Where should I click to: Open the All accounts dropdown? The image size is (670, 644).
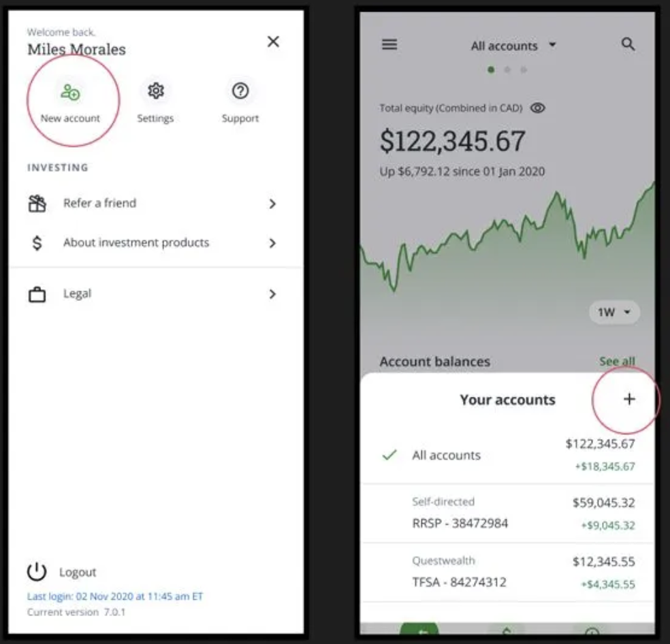(x=513, y=45)
